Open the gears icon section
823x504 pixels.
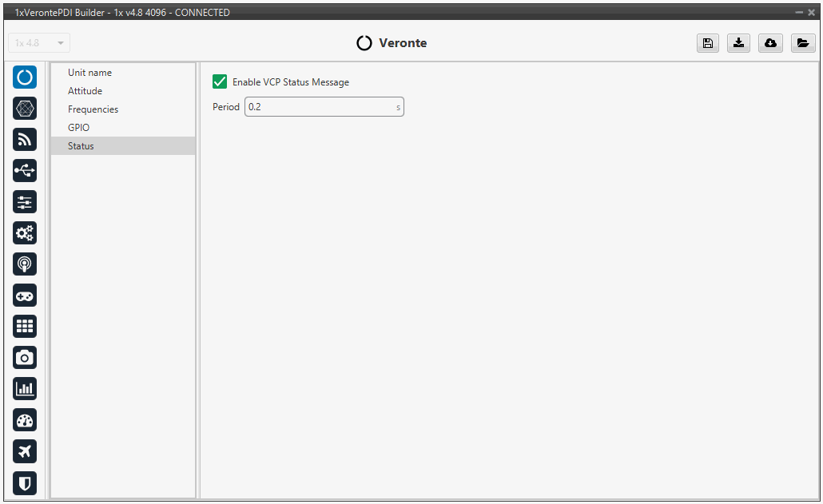click(x=25, y=233)
